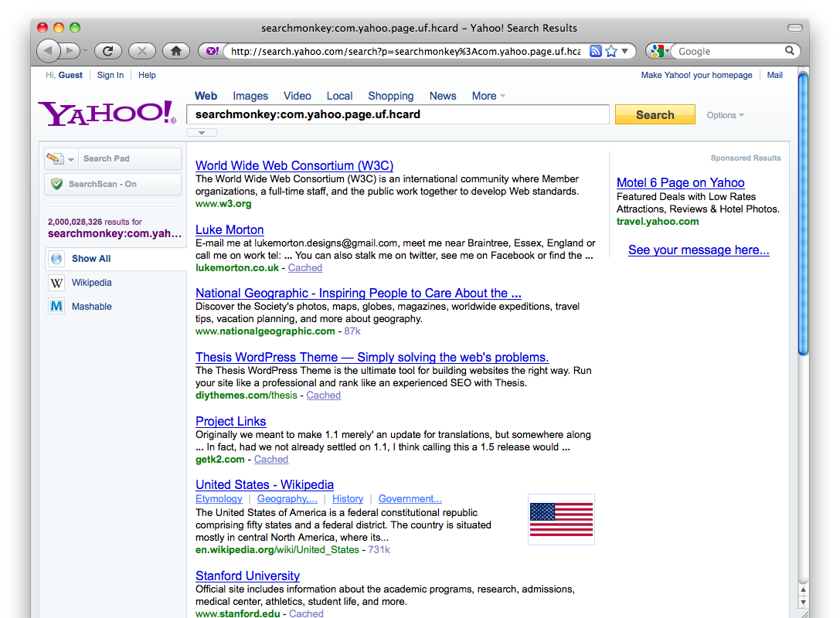Open United States - Wikipedia result
840x618 pixels.
264,484
